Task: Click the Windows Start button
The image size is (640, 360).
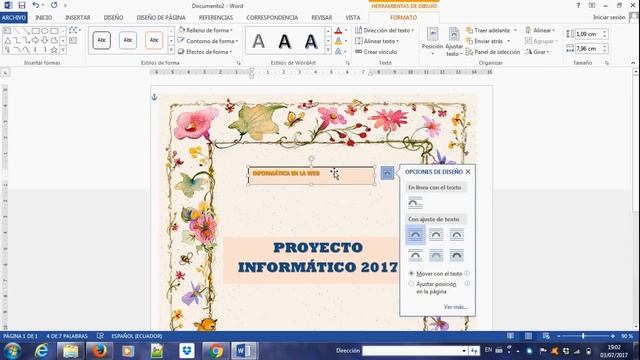Action: tap(12, 351)
